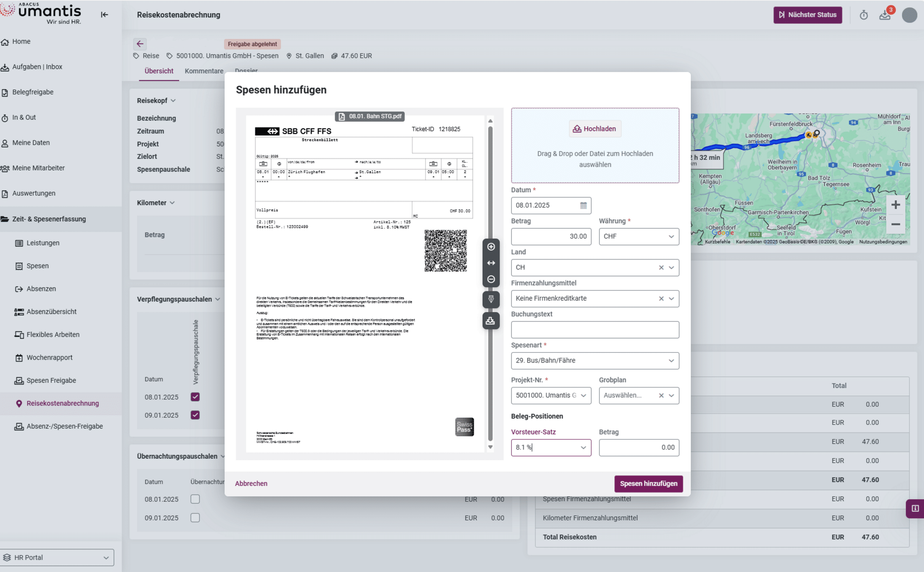Open the Spesenart dropdown showing Bus/Bahn/Fähre
This screenshot has height=572, width=924.
pyautogui.click(x=595, y=361)
